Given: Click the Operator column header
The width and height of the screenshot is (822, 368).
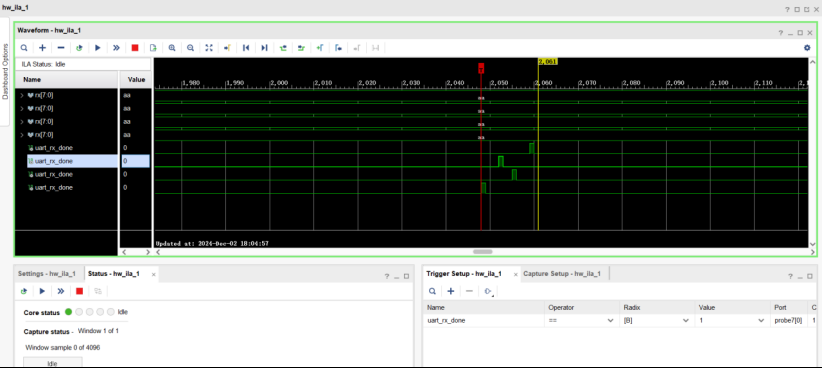Looking at the screenshot, I should click(x=581, y=307).
